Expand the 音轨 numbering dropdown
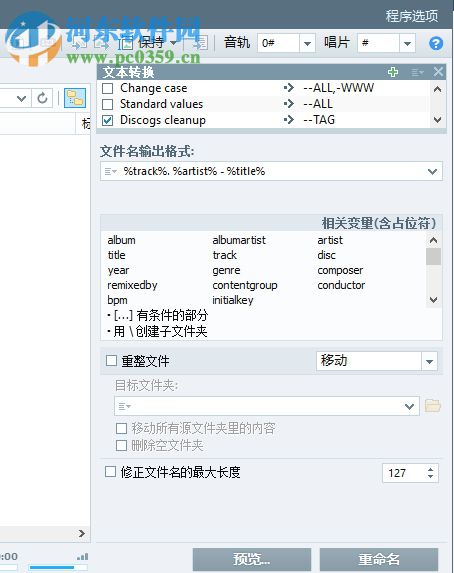The width and height of the screenshot is (454, 573). 307,43
